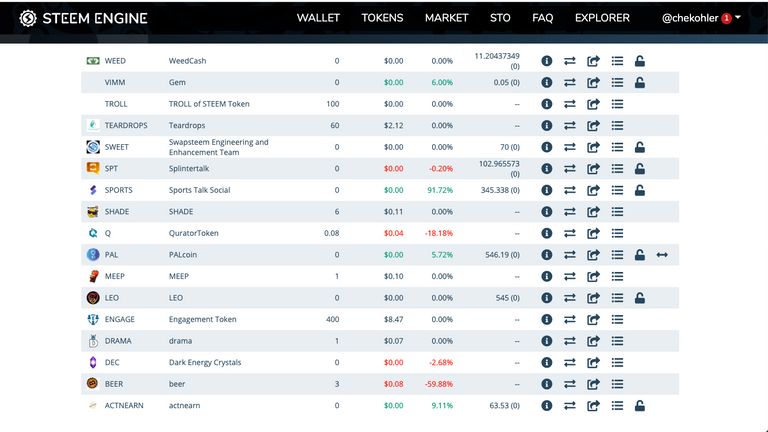Open send/share icon for TROLL
768x432 pixels.
pos(593,104)
